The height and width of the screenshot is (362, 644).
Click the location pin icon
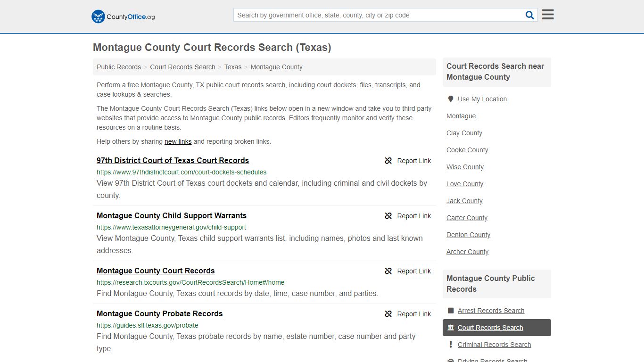tap(451, 99)
